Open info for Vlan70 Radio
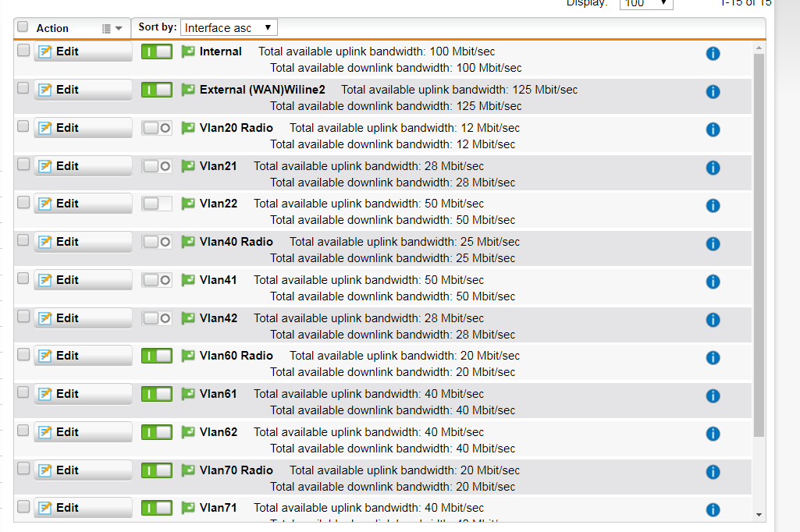The width and height of the screenshot is (800, 532). click(713, 472)
